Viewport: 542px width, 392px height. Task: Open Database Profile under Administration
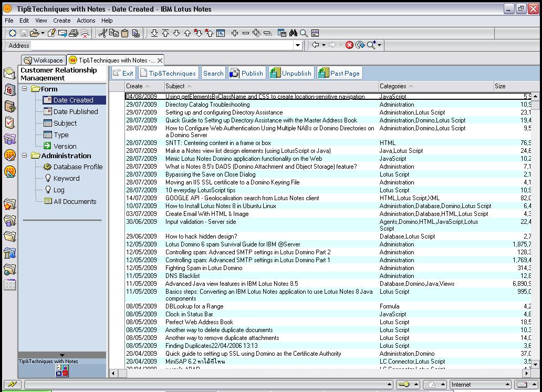tap(74, 167)
